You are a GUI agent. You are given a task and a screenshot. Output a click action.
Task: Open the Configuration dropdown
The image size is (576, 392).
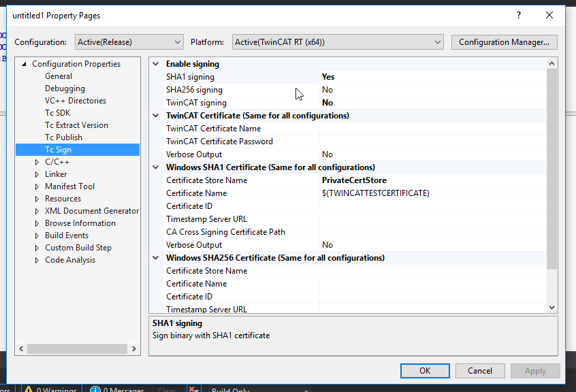tap(129, 42)
